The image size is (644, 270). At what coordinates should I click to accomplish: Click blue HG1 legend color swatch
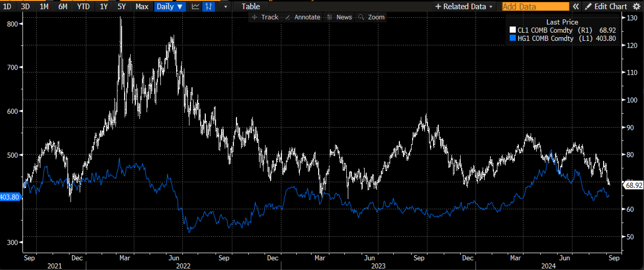tap(512, 38)
